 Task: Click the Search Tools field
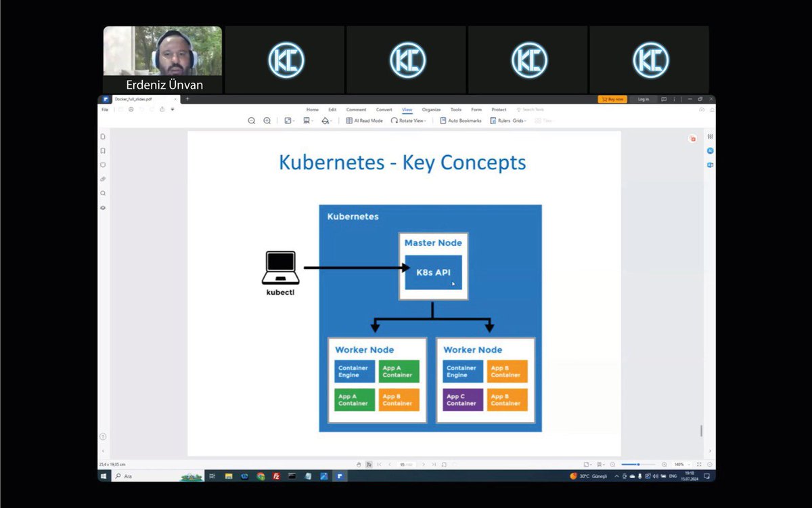pos(530,109)
